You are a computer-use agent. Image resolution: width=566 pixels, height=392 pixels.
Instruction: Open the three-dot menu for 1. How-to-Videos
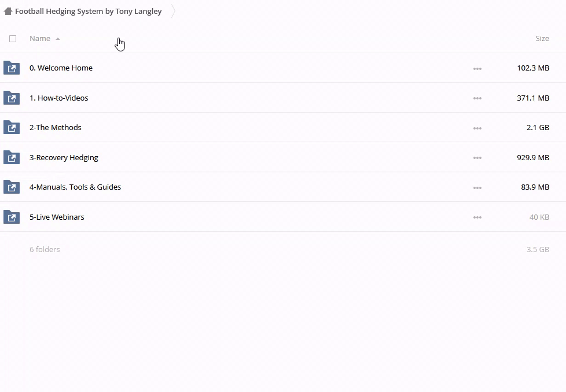[x=477, y=98]
